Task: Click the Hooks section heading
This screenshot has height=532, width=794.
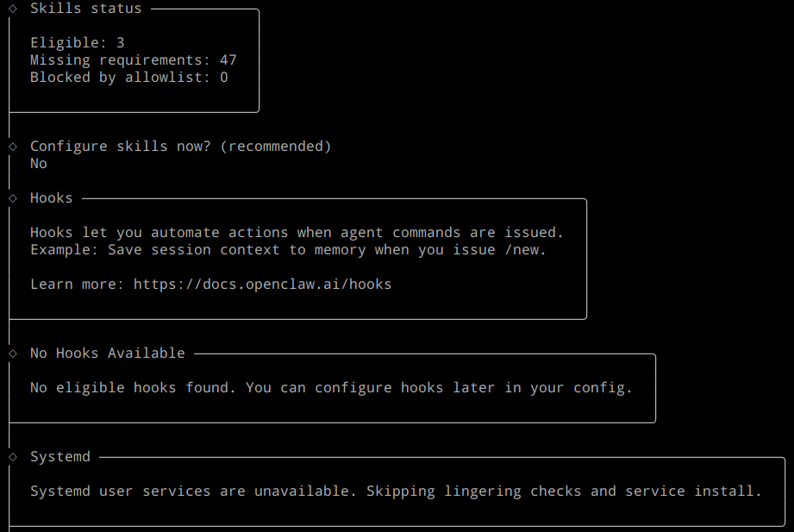Action: tap(52, 198)
